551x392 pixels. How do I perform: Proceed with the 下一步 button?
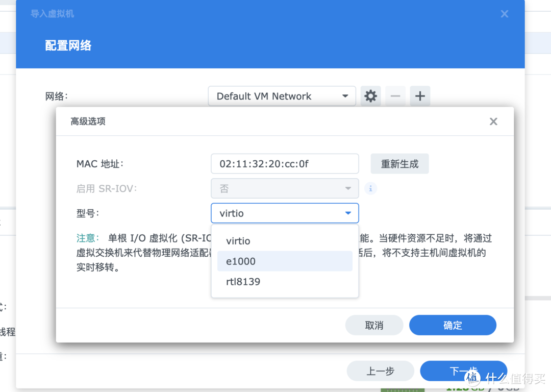pyautogui.click(x=463, y=371)
